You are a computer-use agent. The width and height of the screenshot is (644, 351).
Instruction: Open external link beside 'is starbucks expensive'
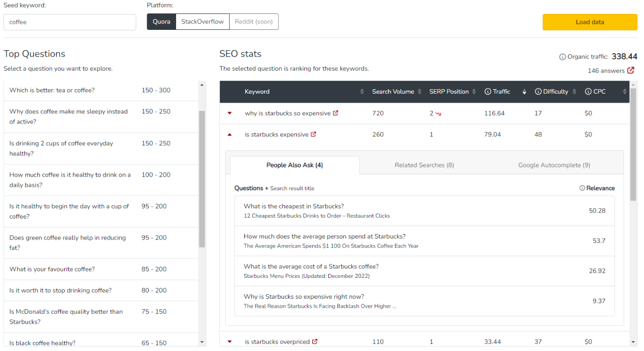pyautogui.click(x=313, y=134)
